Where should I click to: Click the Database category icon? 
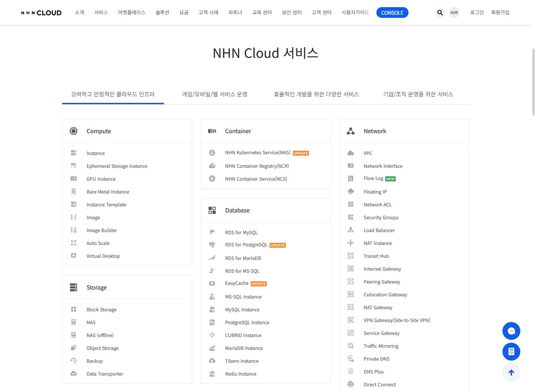coord(212,210)
